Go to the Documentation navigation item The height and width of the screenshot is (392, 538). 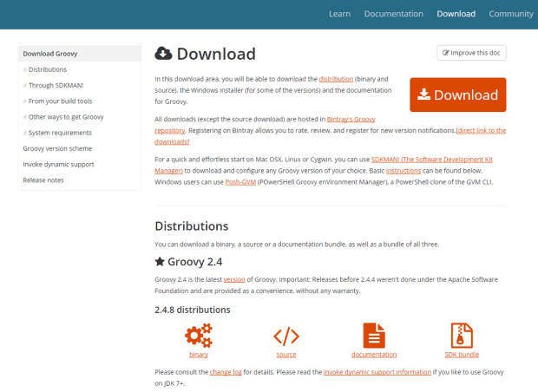(x=393, y=14)
